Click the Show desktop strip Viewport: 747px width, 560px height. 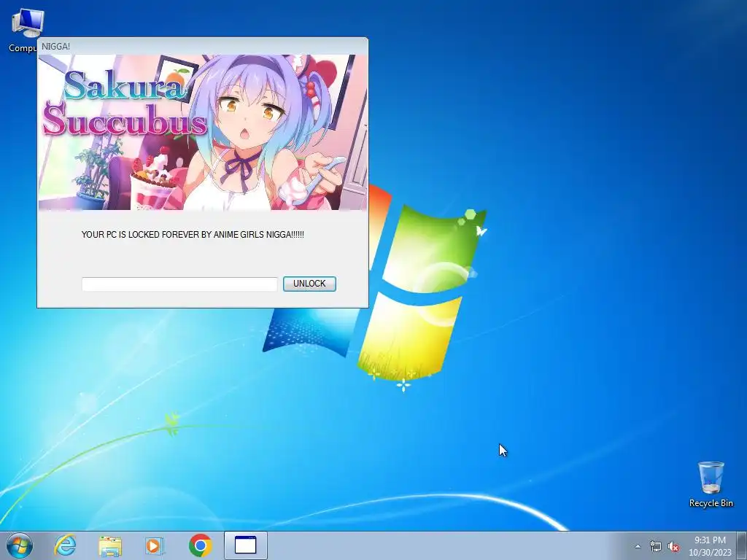pos(742,545)
